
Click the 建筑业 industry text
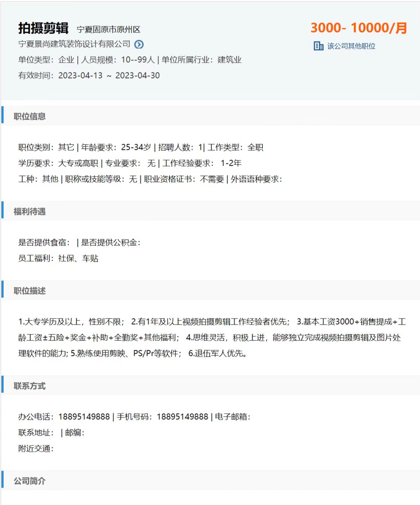(x=229, y=60)
